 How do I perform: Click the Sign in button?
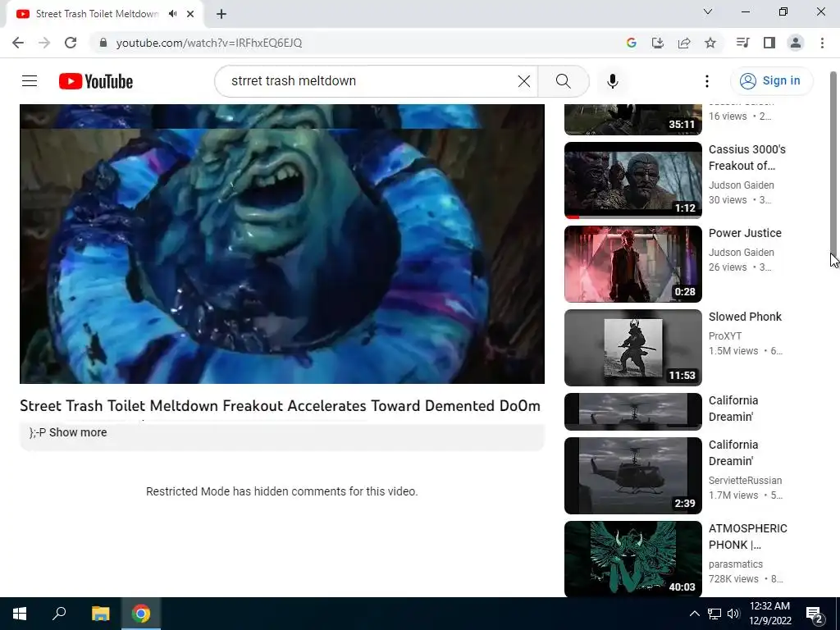click(x=771, y=81)
